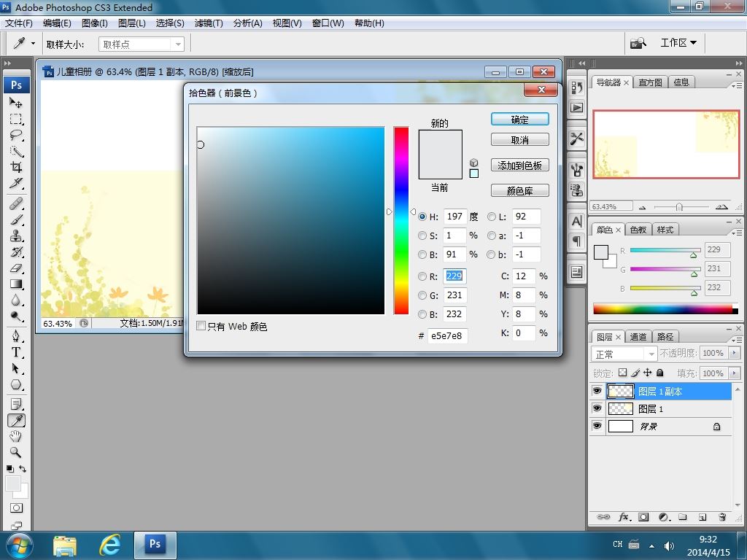Select the L lightness radio button

pyautogui.click(x=491, y=217)
